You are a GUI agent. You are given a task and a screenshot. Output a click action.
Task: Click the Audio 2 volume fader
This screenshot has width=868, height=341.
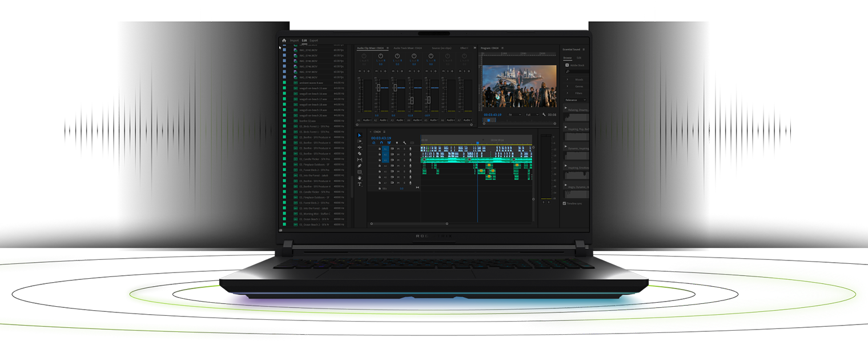tap(378, 87)
